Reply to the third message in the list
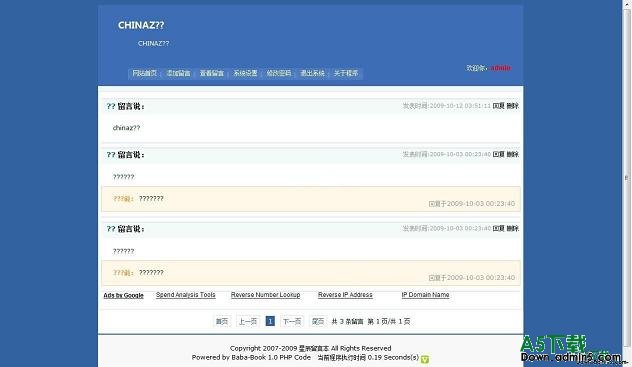Screen dimensions: 632x367 pyautogui.click(x=499, y=228)
